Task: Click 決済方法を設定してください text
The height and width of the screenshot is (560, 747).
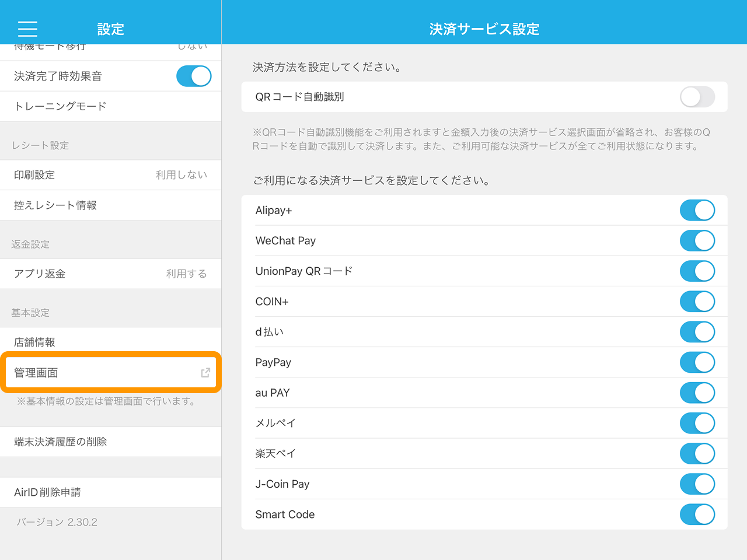Action: click(327, 67)
